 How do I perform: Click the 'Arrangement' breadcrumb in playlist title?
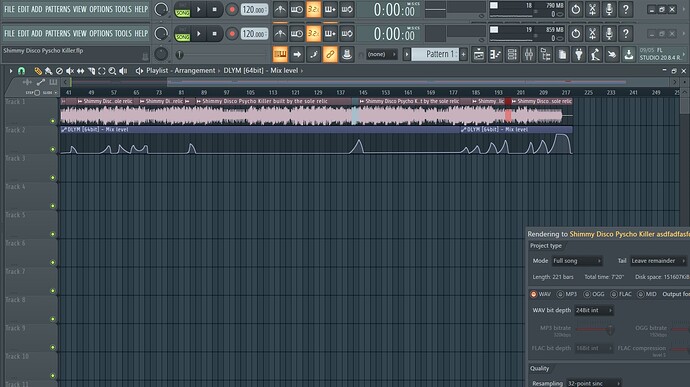click(x=195, y=70)
